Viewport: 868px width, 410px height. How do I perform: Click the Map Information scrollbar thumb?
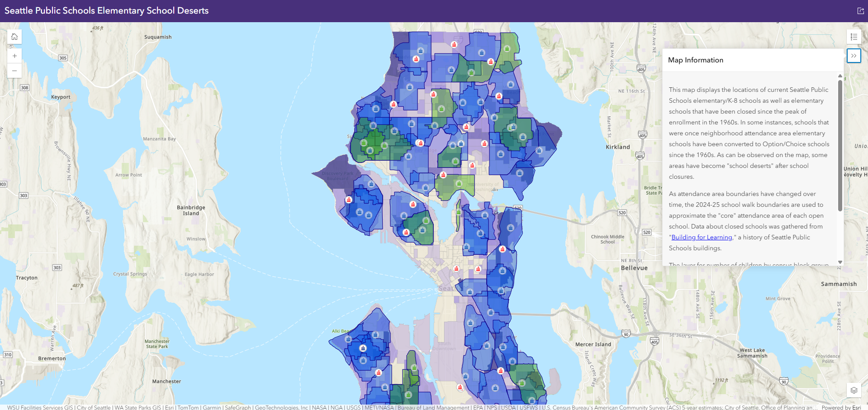pyautogui.click(x=840, y=145)
